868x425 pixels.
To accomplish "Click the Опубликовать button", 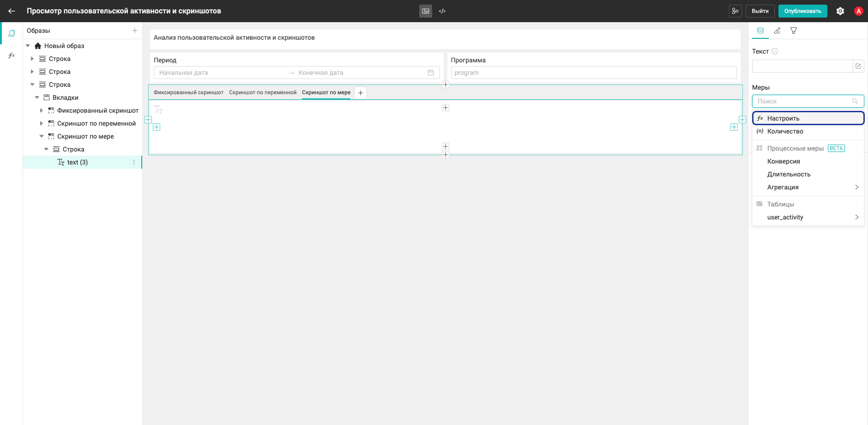I will pos(802,11).
